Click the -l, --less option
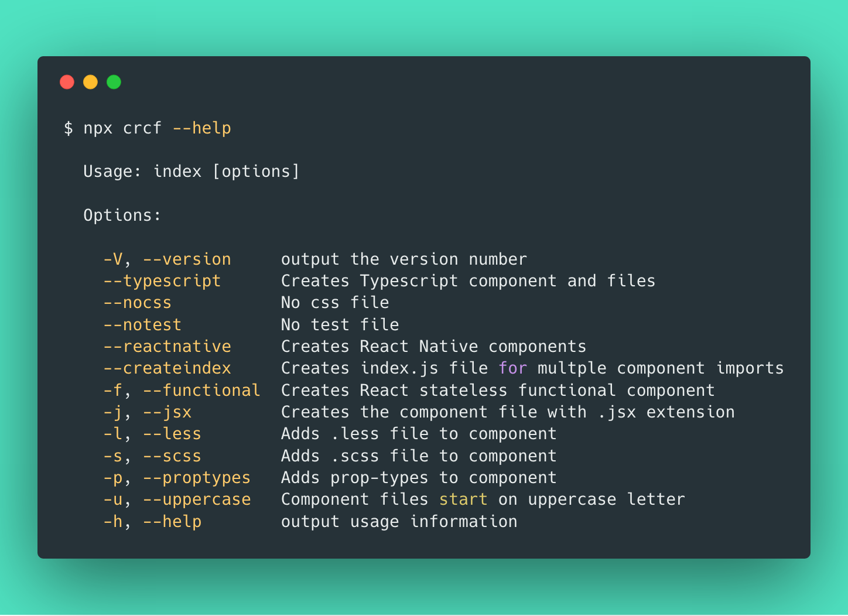848x616 pixels. tap(152, 434)
